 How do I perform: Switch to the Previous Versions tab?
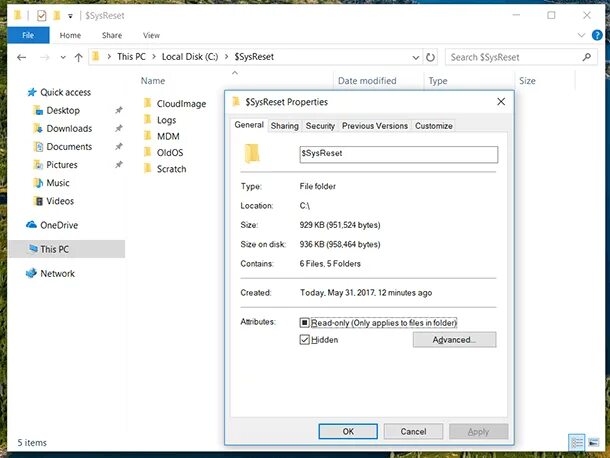coord(375,126)
